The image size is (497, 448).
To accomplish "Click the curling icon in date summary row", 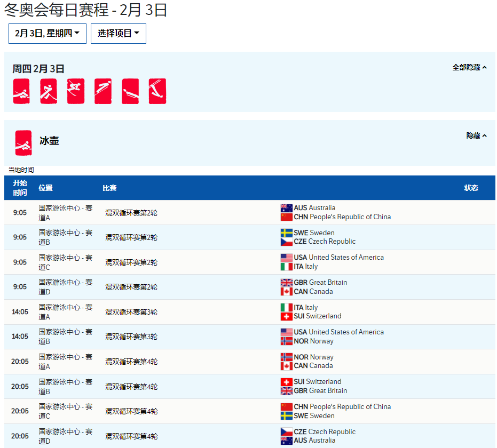I will pos(21,91).
